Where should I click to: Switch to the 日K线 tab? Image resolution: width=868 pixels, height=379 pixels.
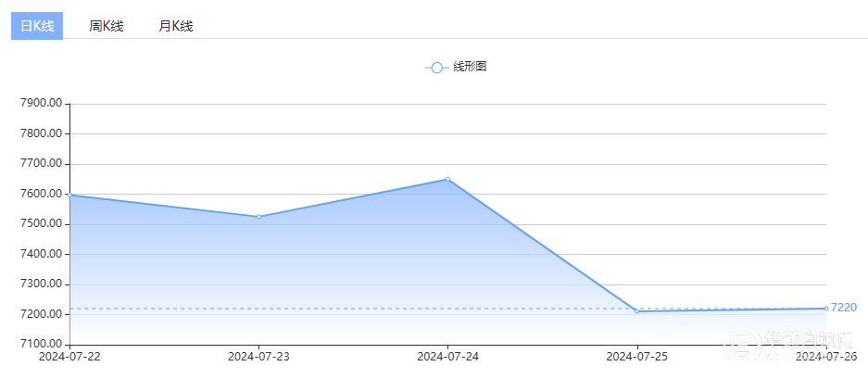click(x=37, y=26)
